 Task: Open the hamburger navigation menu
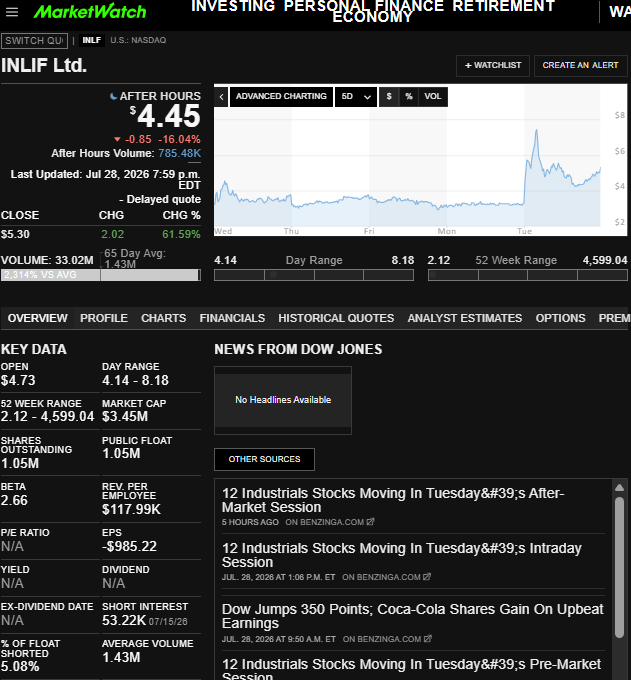point(12,12)
